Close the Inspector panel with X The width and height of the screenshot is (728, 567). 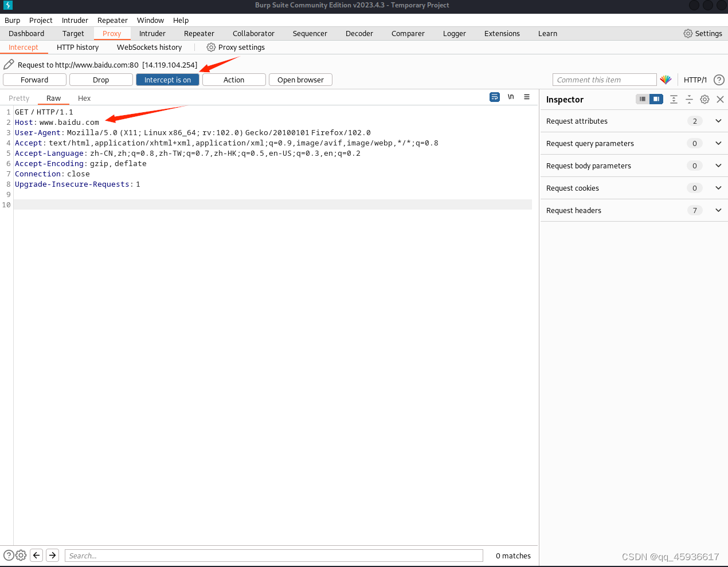click(720, 99)
